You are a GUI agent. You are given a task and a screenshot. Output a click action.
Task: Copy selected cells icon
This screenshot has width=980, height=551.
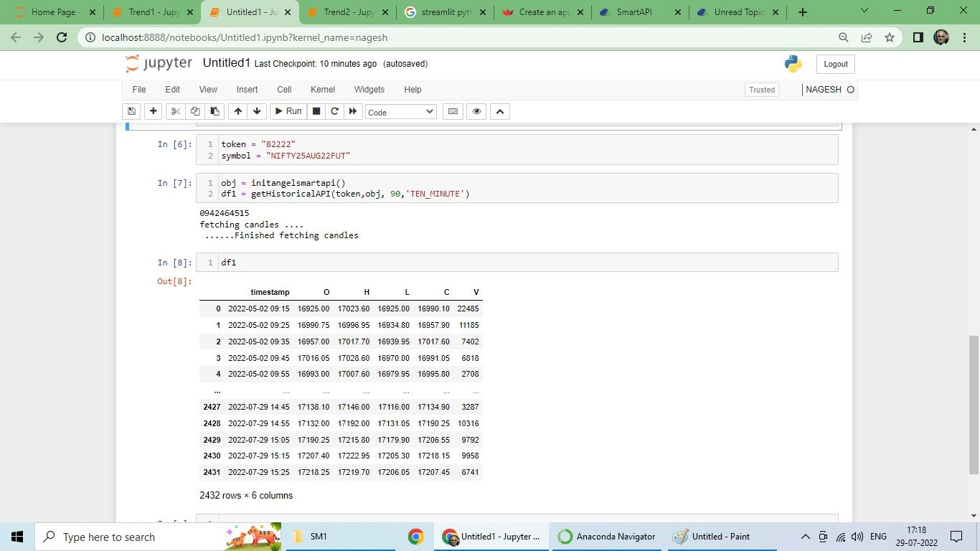tap(195, 111)
